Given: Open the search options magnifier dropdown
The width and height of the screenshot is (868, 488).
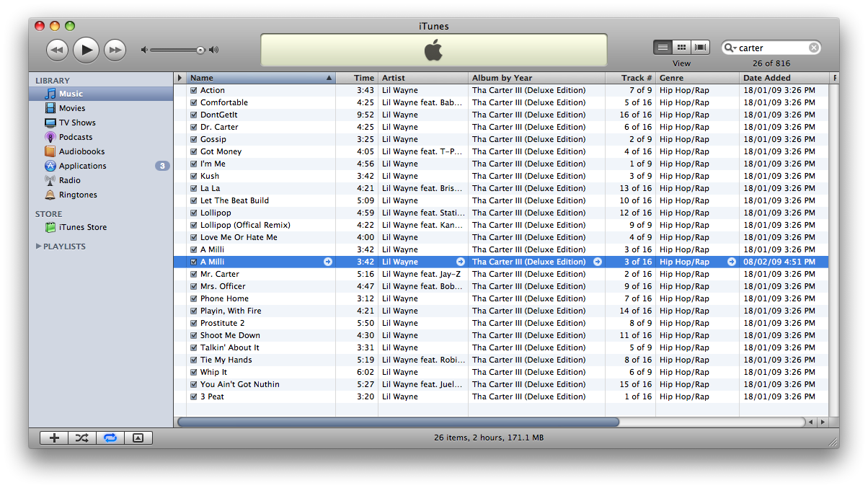Looking at the screenshot, I should tap(730, 48).
